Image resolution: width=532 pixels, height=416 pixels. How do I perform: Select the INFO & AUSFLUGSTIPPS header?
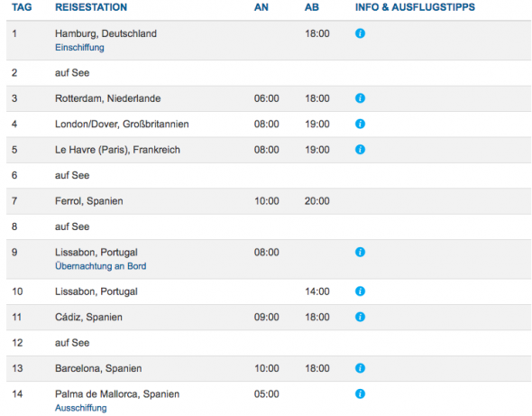(x=415, y=7)
